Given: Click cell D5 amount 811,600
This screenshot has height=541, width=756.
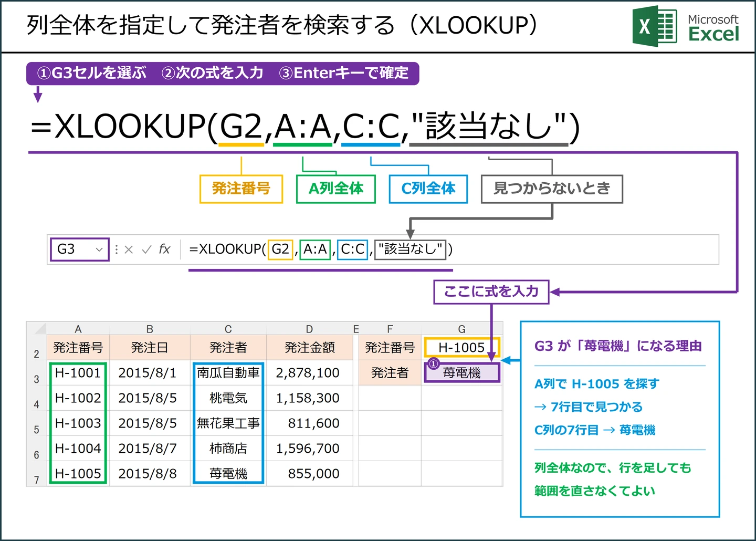Looking at the screenshot, I should coord(309,423).
